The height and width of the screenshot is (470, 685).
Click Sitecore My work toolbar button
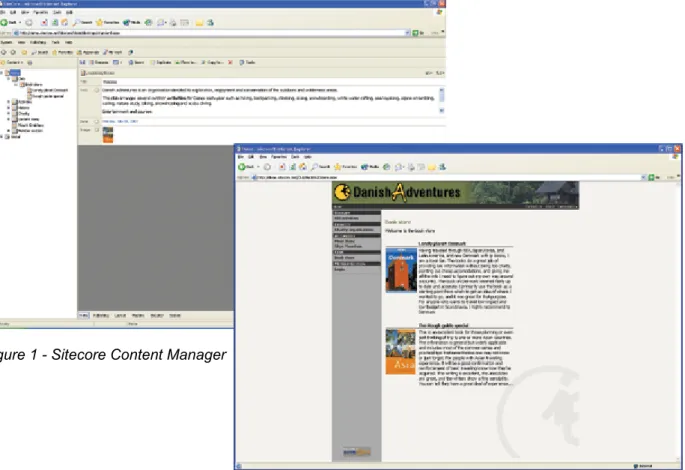click(113, 52)
